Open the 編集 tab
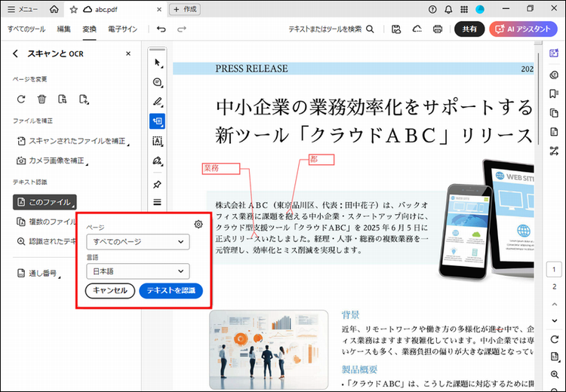 coord(63,29)
